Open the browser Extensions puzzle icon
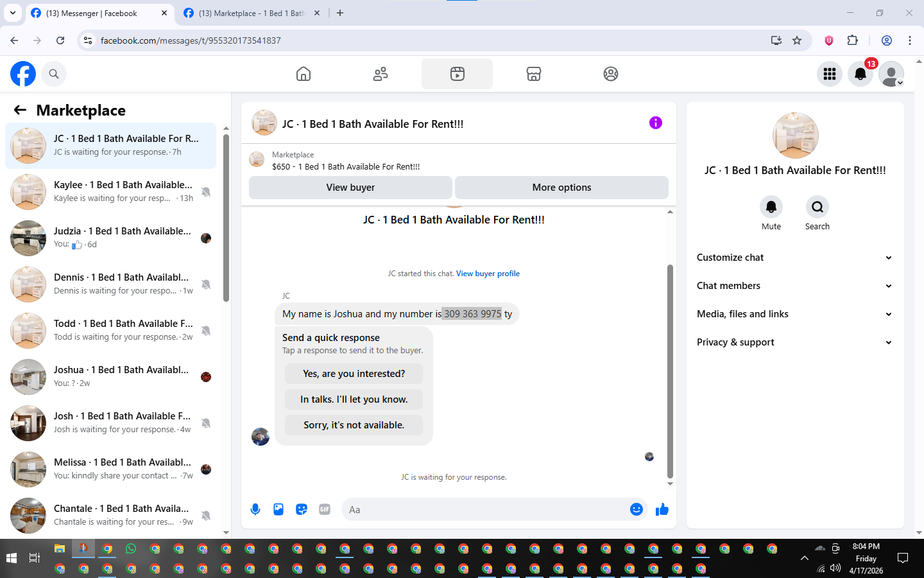 [x=852, y=40]
